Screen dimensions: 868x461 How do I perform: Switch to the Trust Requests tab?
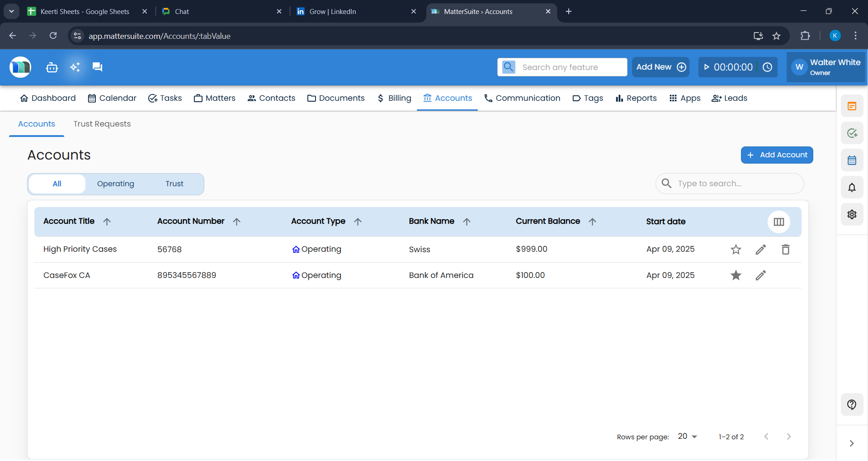click(x=102, y=124)
